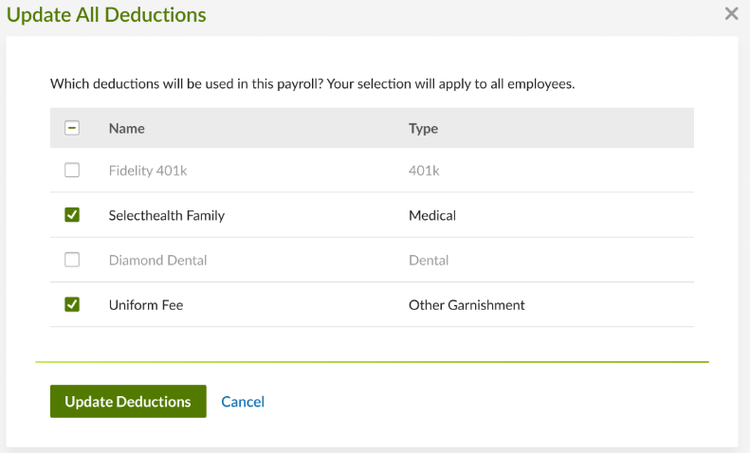Toggle the select-all header checkbox
750x453 pixels.
click(72, 128)
